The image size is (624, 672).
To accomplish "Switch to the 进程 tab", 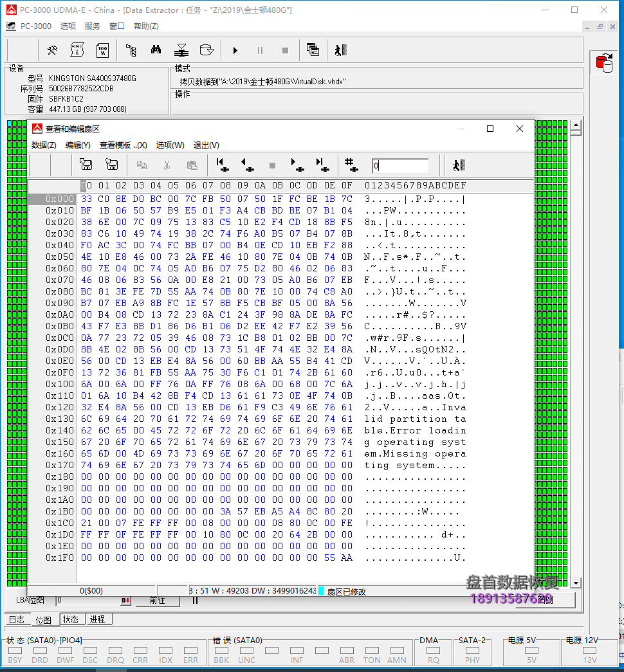I will pos(98,619).
